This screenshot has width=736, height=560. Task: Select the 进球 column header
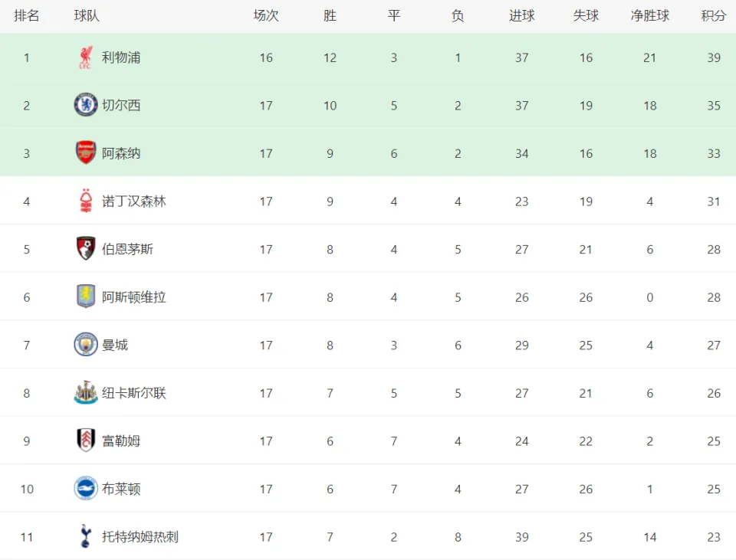pos(522,16)
